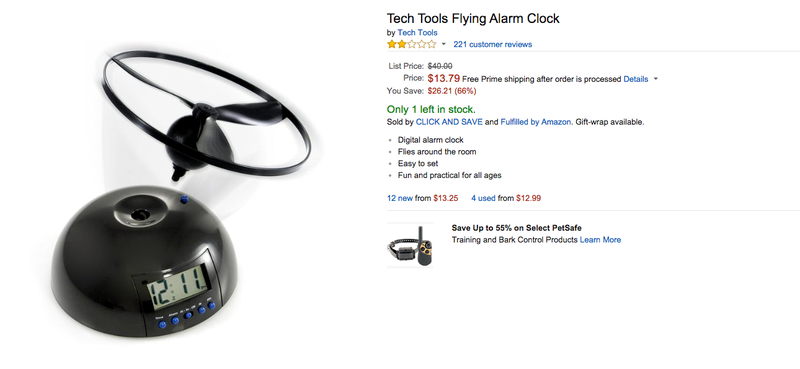Open the Tech Tools brand link
Screen dimensions: 800x369
(x=417, y=33)
